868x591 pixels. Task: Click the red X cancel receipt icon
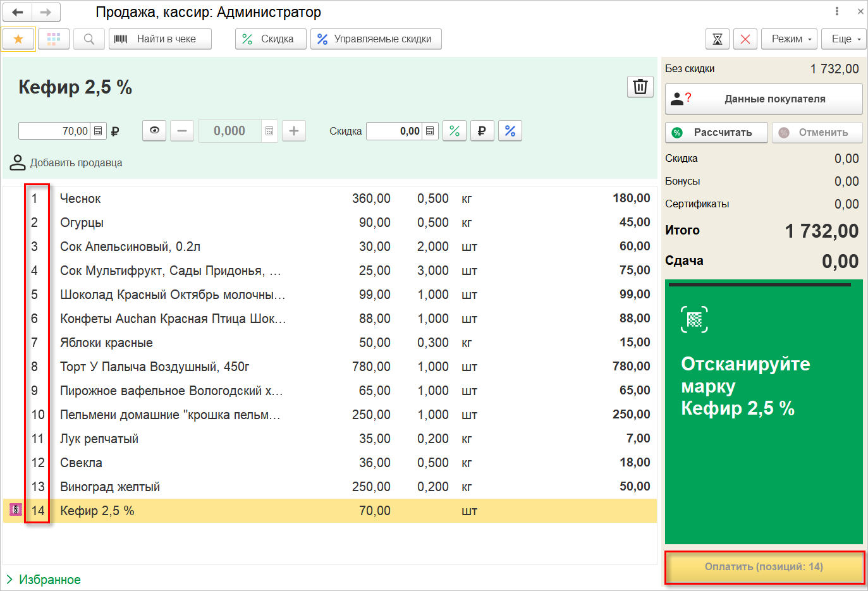click(745, 39)
